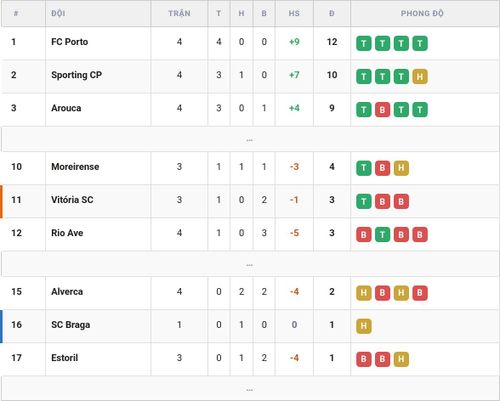Click SC Braga's single H form badge
This screenshot has width=500, height=401.
364,326
